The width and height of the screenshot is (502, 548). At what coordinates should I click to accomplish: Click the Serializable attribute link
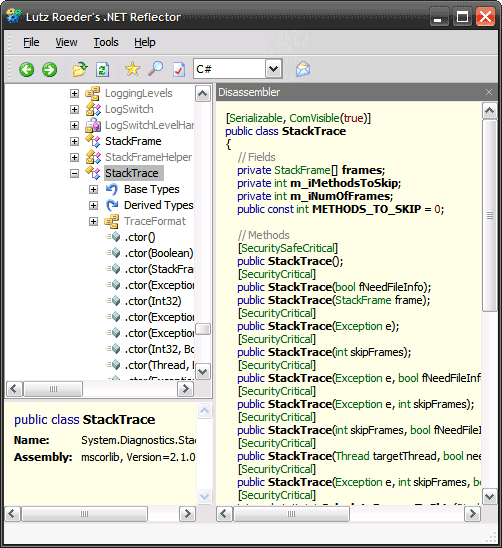coord(255,118)
